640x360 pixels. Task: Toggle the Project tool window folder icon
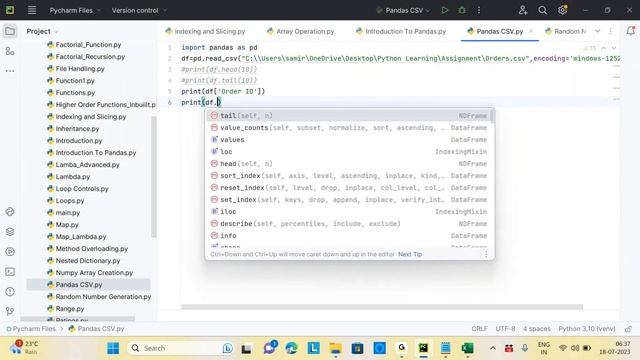point(10,31)
